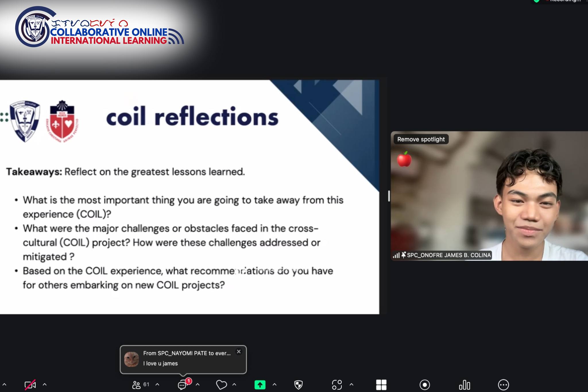Screen dimensions: 588x392
Task: Open the participants panel showing 61
Action: [x=141, y=385]
